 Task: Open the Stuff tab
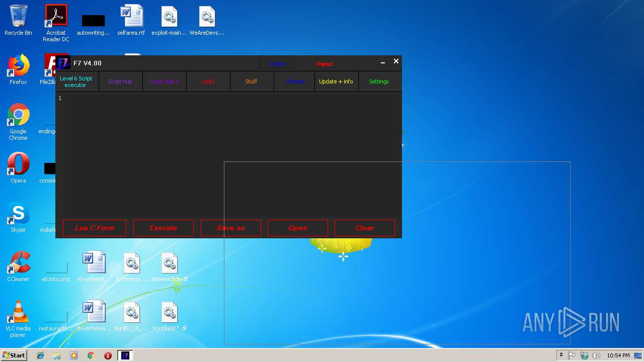click(x=252, y=81)
